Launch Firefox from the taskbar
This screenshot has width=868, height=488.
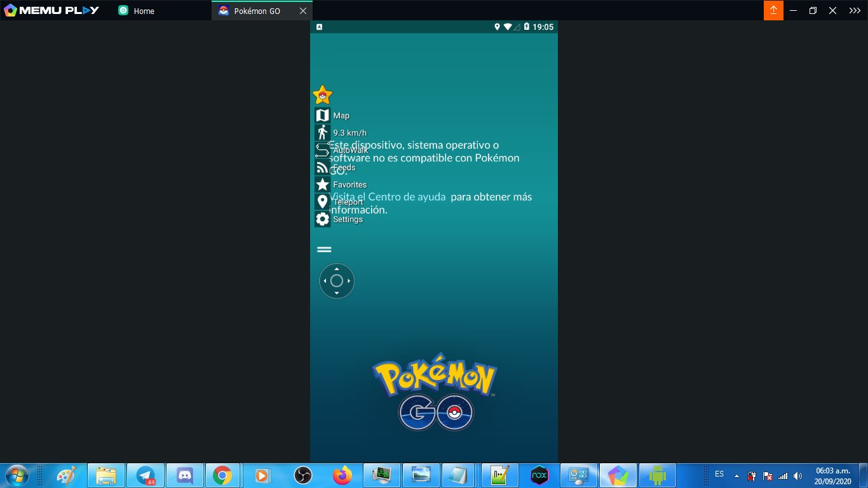tap(342, 475)
